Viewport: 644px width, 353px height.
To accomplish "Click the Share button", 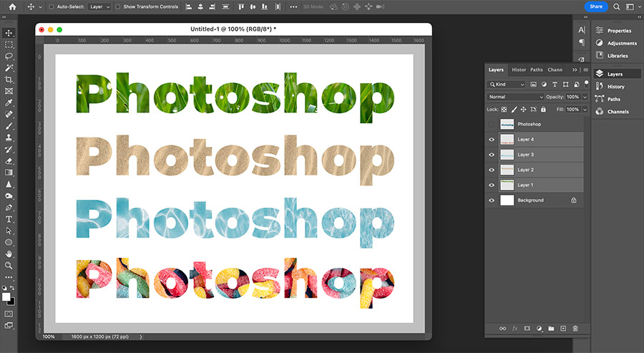I will [596, 6].
